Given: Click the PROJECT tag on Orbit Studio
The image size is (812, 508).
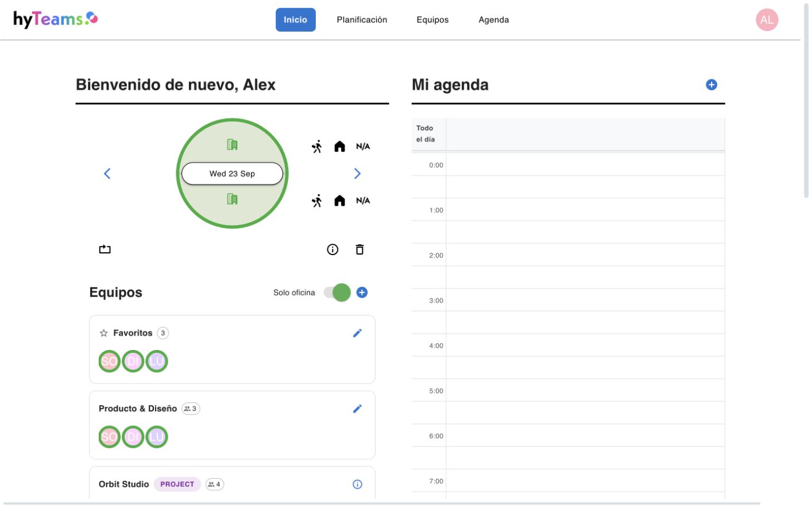Looking at the screenshot, I should (x=177, y=484).
